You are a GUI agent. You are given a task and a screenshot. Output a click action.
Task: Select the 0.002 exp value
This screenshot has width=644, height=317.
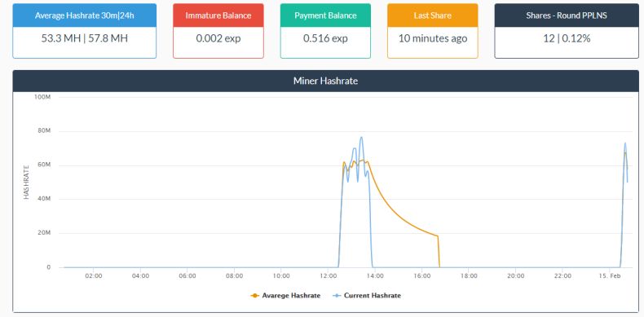click(218, 38)
